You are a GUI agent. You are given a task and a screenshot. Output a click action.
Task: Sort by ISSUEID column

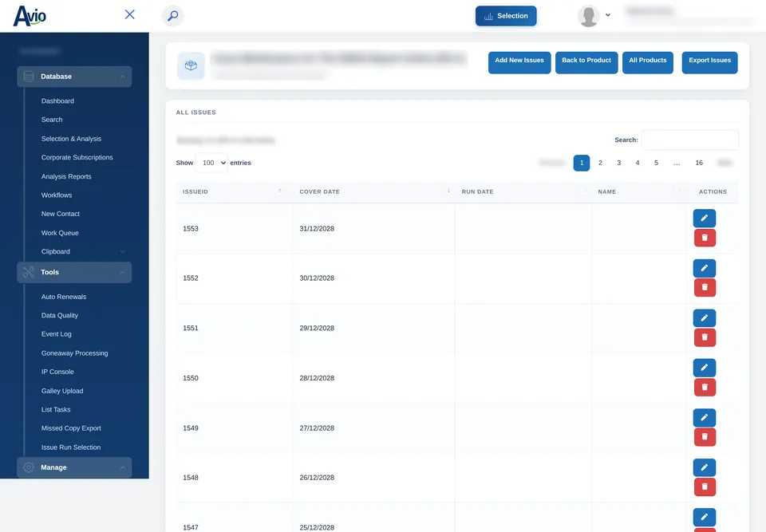click(234, 191)
